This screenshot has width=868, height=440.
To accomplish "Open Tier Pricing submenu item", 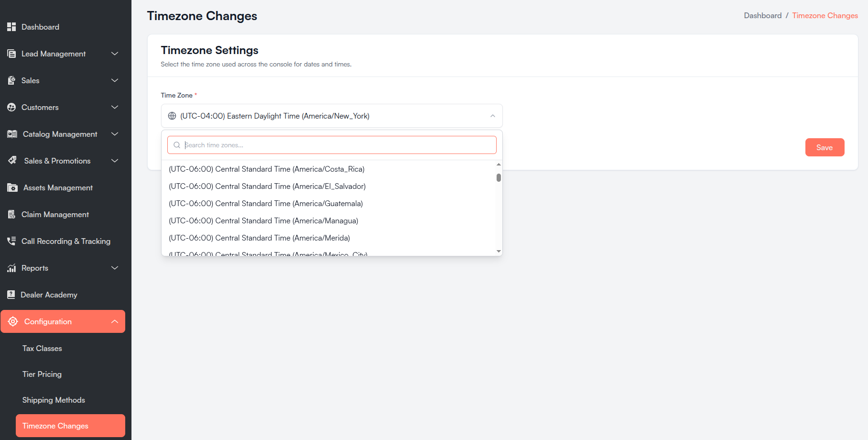I will pos(42,374).
